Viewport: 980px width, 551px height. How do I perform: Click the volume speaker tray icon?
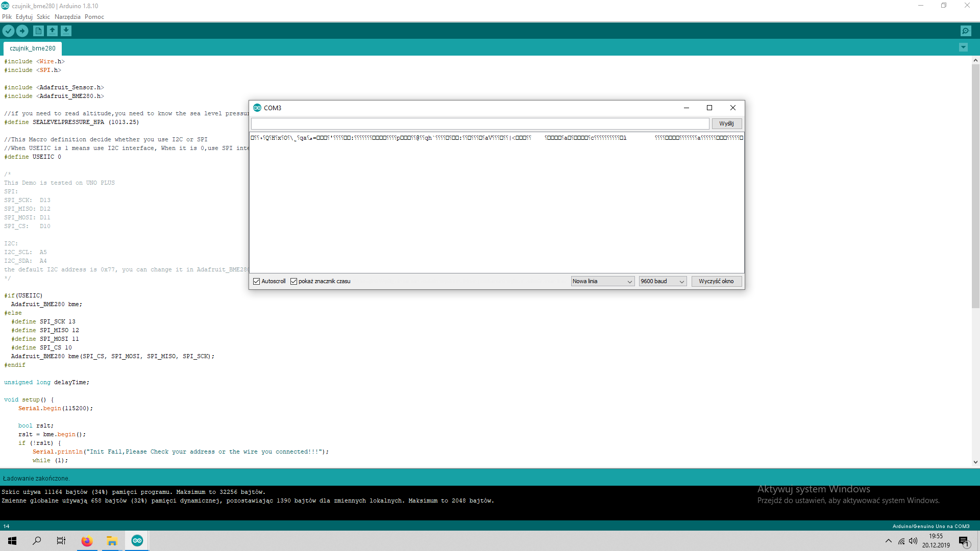pyautogui.click(x=913, y=541)
